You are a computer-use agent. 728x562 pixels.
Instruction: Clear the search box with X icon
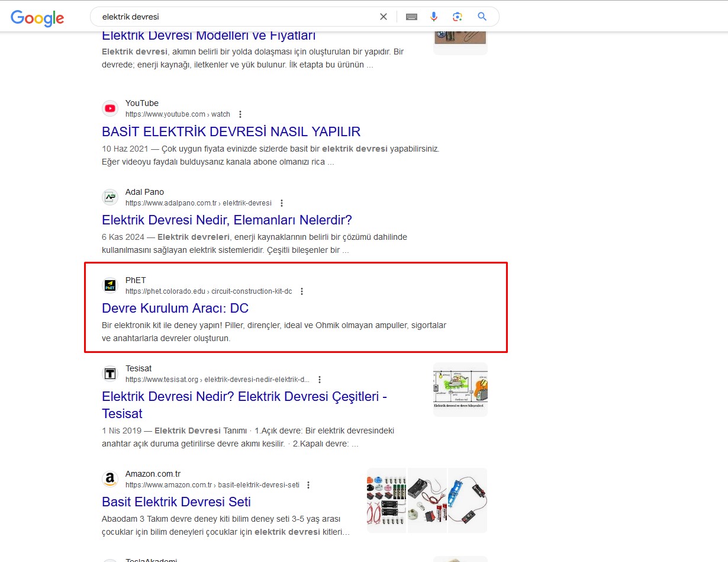tap(384, 17)
